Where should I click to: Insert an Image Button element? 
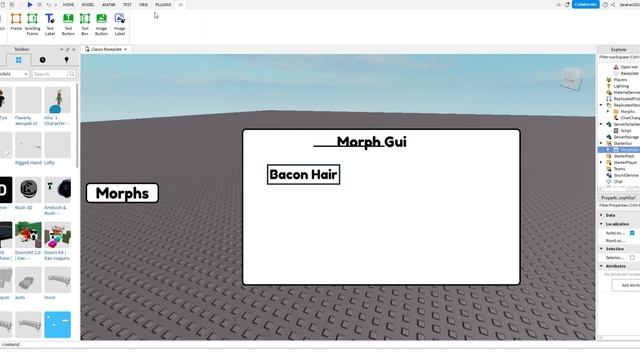[x=101, y=24]
